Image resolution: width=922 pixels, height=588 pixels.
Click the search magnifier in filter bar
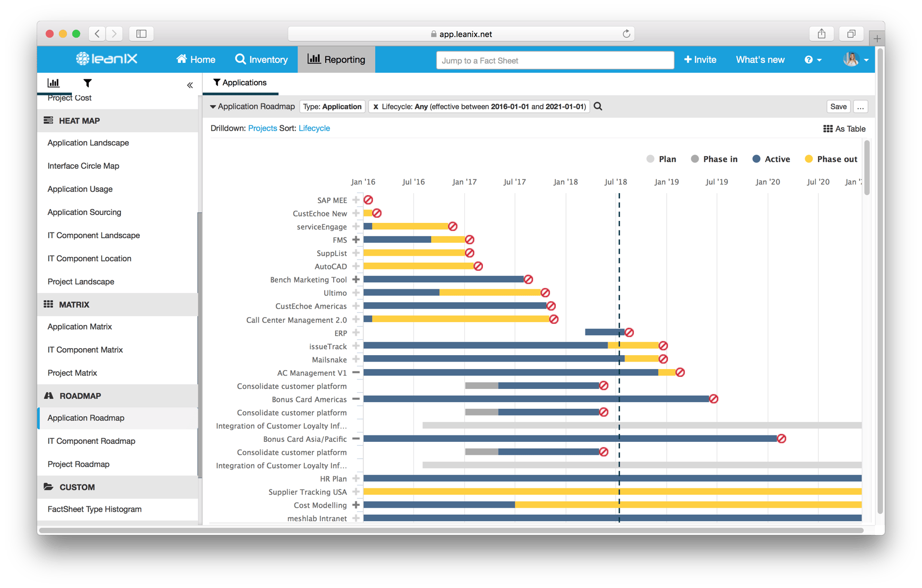[598, 106]
